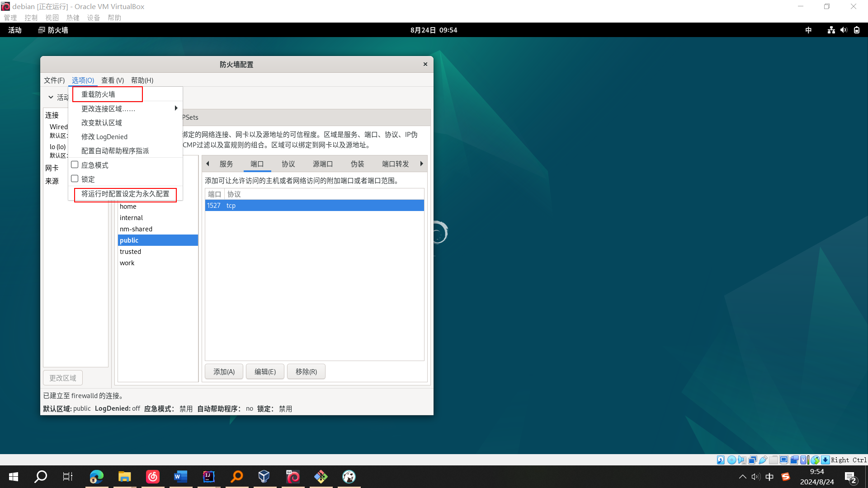
Task: Enable 应急模式 checkbox
Action: coord(75,165)
